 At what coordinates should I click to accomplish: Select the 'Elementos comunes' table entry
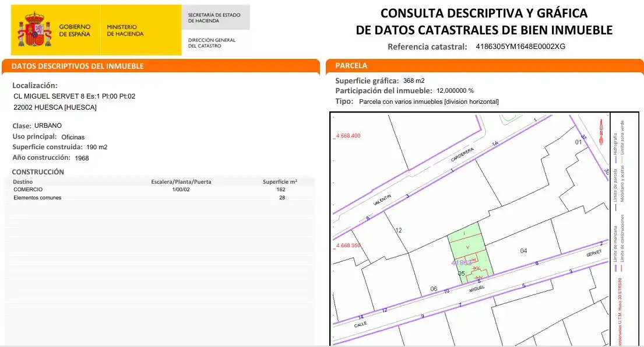pos(37,198)
